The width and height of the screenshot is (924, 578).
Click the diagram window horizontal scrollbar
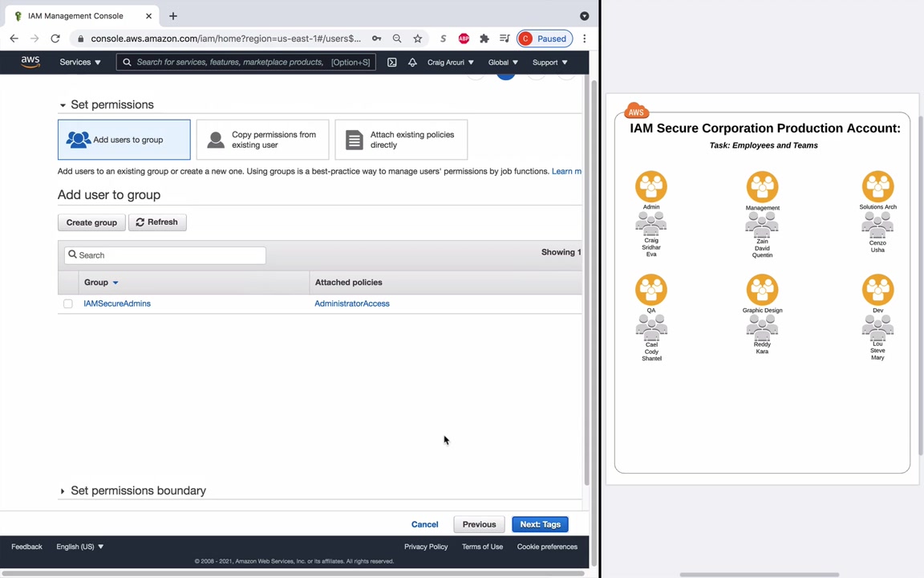click(x=759, y=575)
